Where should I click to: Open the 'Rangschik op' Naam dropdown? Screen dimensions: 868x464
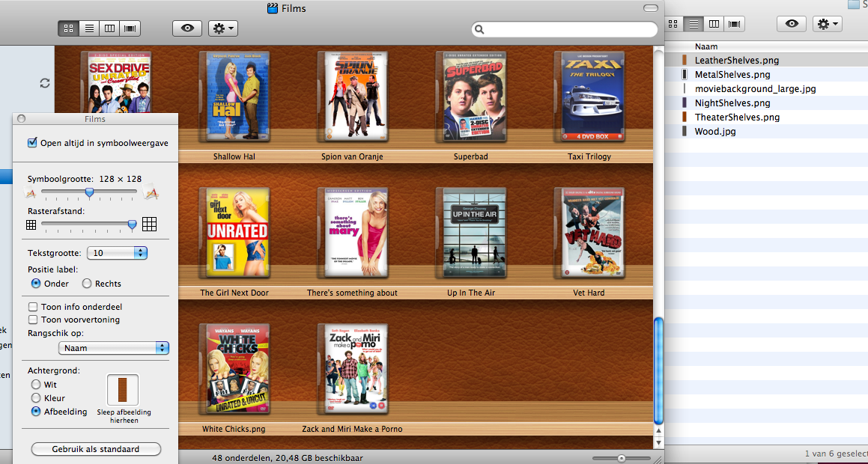[x=114, y=348]
